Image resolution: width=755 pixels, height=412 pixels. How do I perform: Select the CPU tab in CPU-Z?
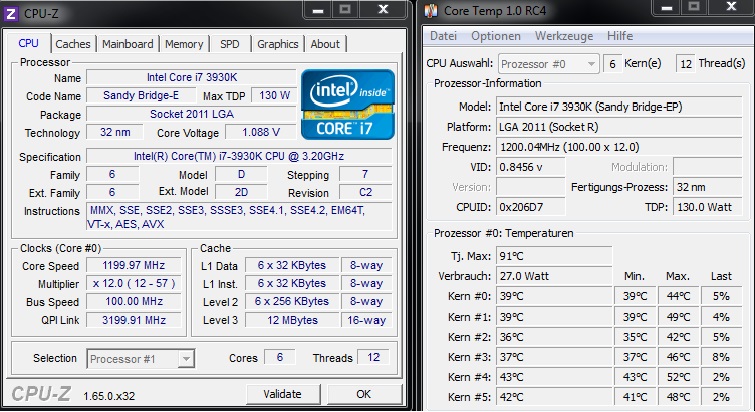click(28, 43)
